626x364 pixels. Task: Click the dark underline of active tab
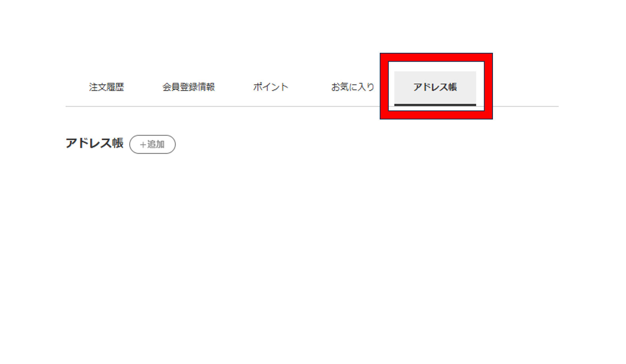point(435,105)
